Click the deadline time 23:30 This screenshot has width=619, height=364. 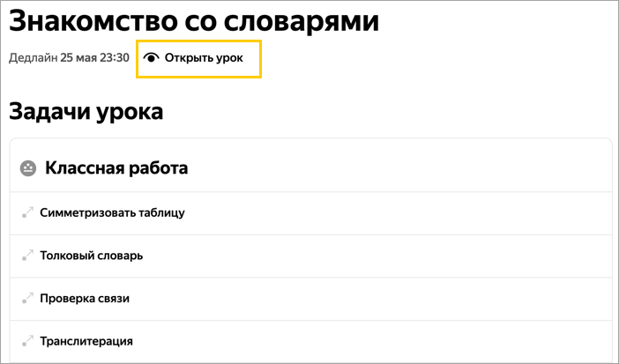pos(115,58)
